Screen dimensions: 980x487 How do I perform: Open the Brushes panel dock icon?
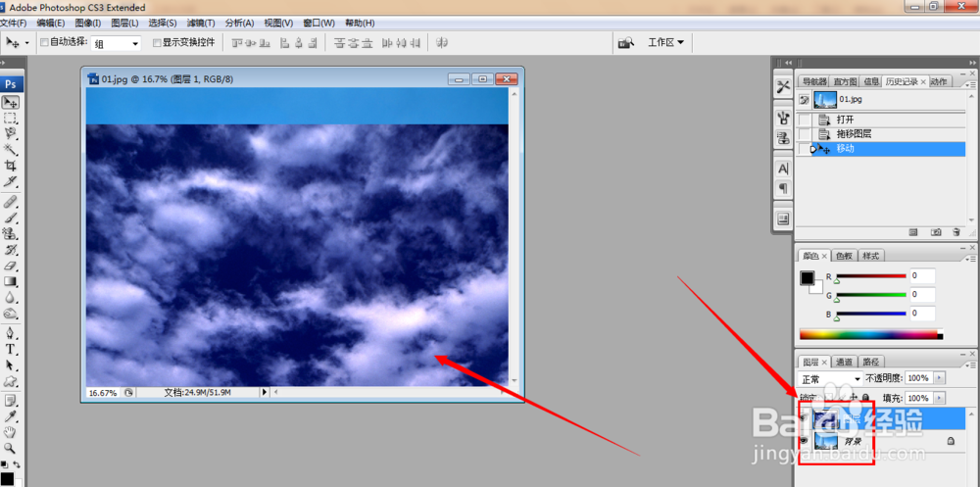(x=783, y=118)
